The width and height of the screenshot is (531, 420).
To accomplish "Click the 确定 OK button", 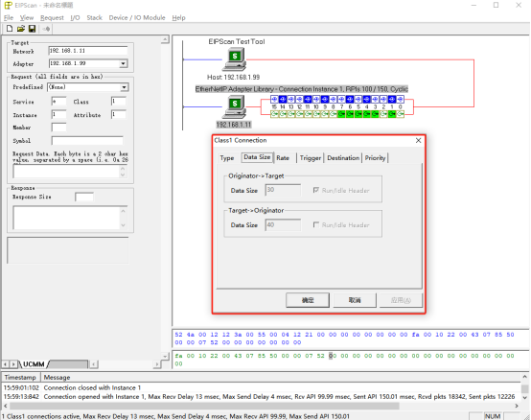I will (308, 300).
